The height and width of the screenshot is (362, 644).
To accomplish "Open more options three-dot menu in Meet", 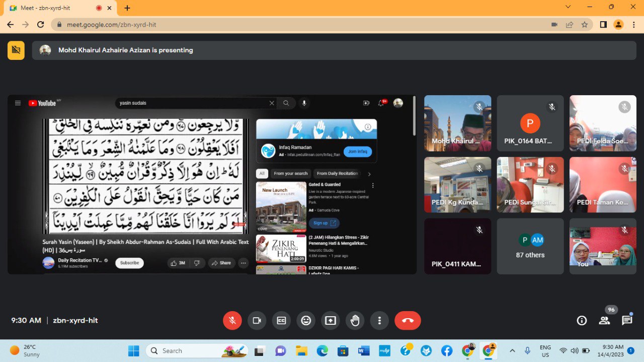I will (x=379, y=320).
